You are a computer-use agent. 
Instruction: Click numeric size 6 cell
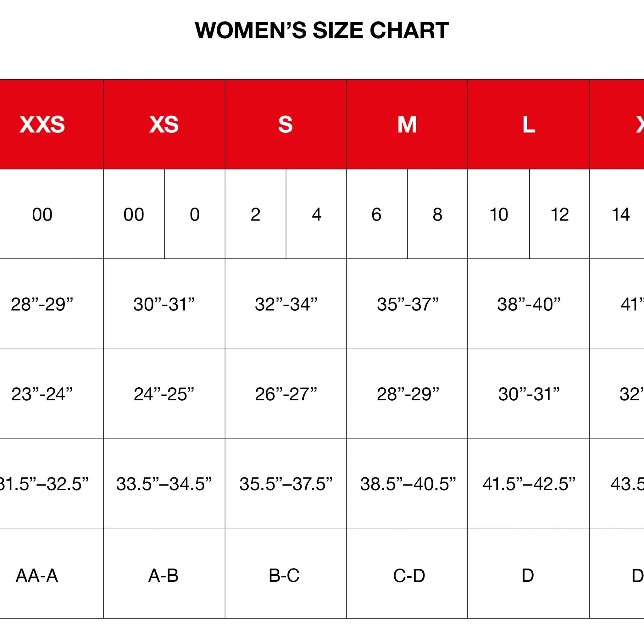pyautogui.click(x=377, y=214)
